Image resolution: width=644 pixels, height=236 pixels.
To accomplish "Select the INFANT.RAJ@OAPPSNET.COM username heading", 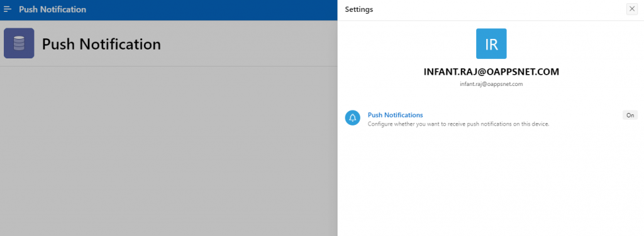I will [x=491, y=72].
